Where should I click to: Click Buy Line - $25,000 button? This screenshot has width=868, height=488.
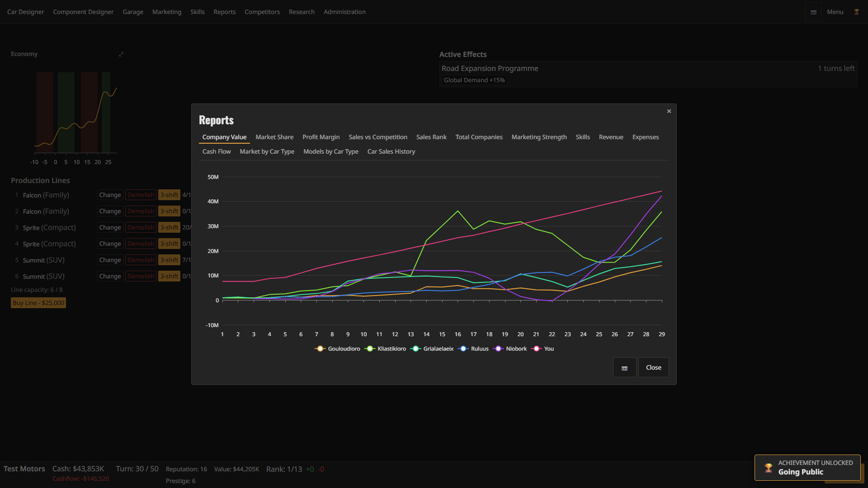tap(38, 303)
